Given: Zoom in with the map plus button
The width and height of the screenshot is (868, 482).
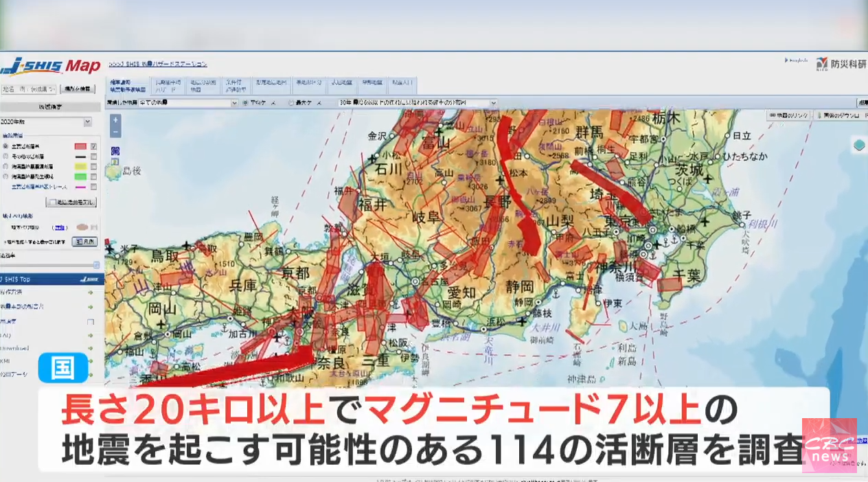Looking at the screenshot, I should tap(115, 119).
